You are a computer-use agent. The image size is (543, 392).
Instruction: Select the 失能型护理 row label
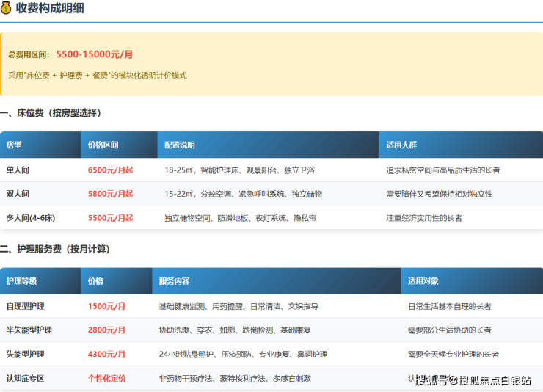[x=25, y=355]
